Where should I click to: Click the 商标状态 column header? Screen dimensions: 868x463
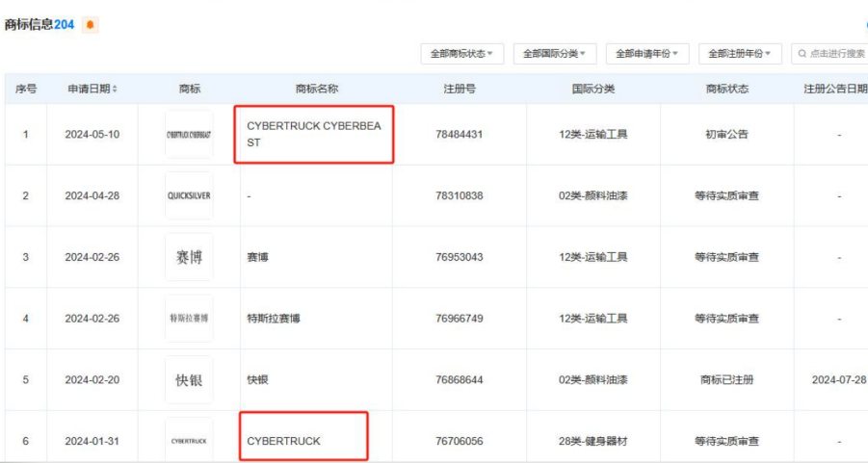click(726, 89)
